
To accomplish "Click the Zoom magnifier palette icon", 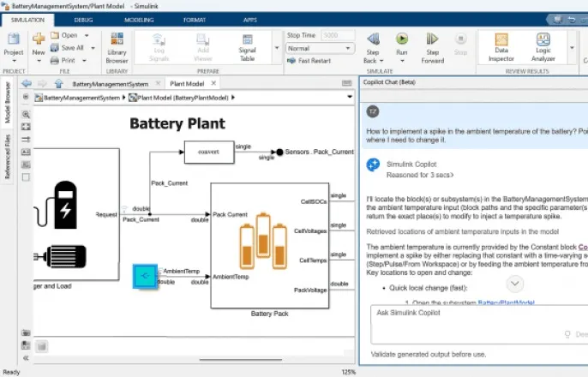I will click(26, 114).
